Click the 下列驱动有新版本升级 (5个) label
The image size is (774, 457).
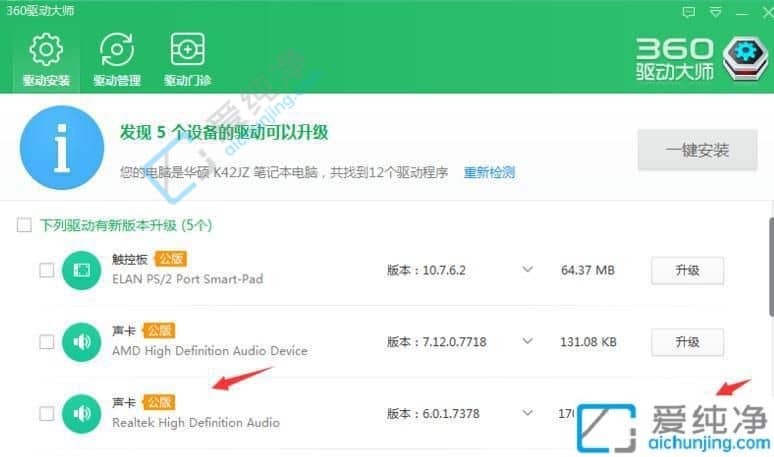[x=126, y=226]
